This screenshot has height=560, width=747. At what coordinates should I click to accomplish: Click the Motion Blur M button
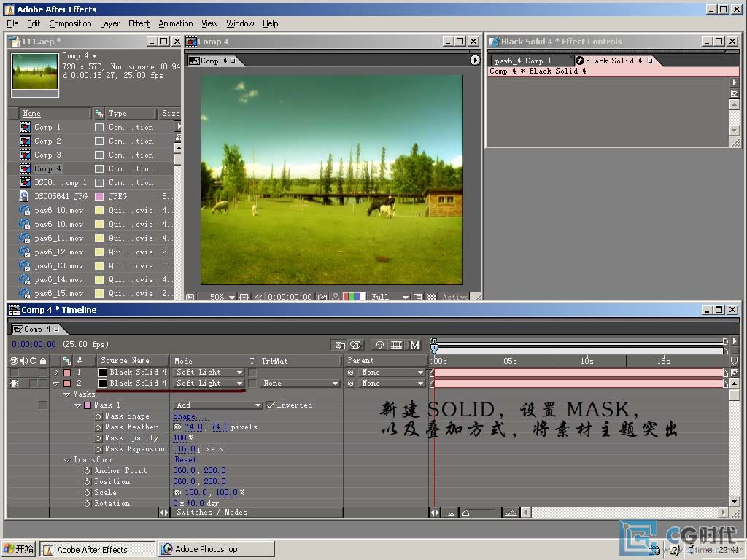[x=415, y=345]
